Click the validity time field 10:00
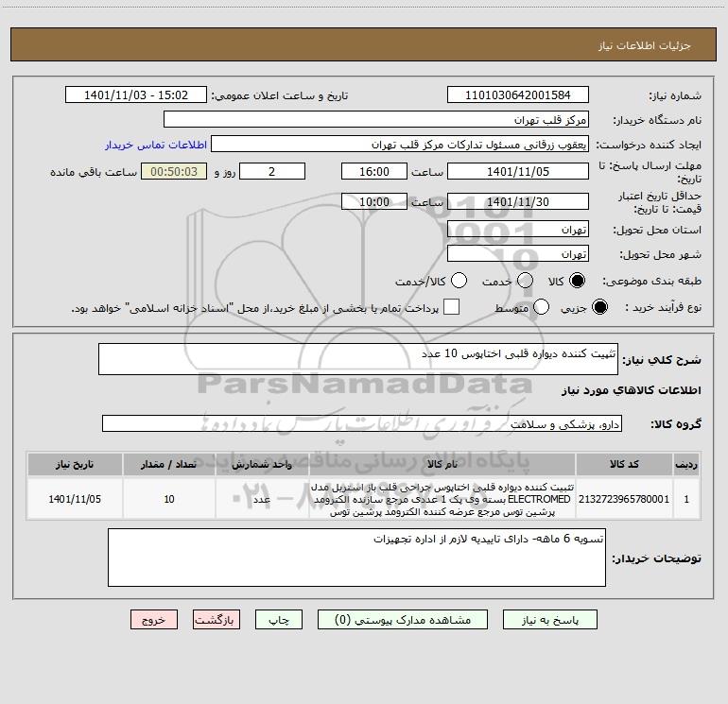 [x=374, y=202]
